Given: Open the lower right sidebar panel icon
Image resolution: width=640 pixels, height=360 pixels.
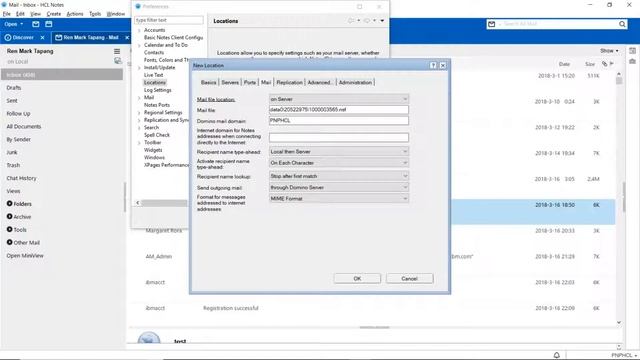Looking at the screenshot, I should (x=632, y=61).
